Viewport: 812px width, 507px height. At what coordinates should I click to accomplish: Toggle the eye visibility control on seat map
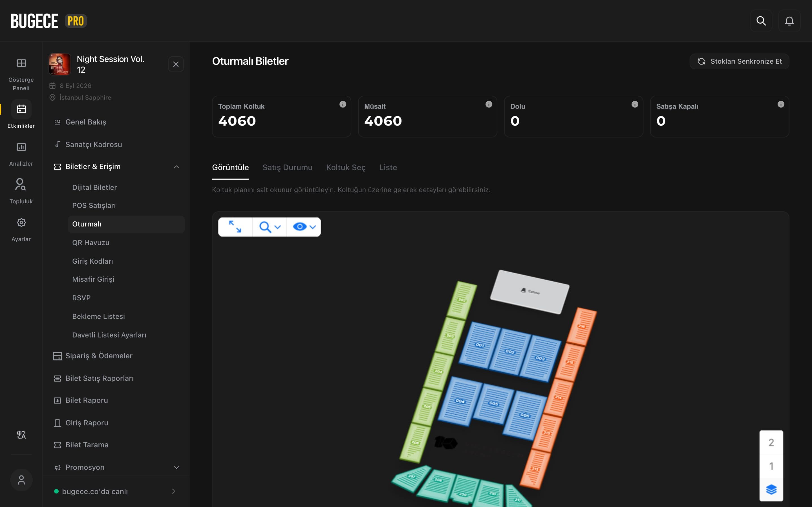click(304, 227)
